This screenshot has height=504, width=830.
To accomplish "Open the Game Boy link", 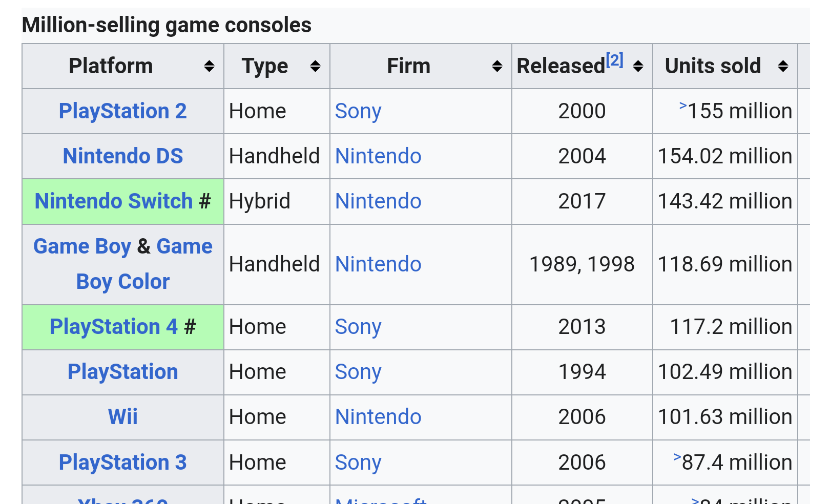I will (x=82, y=246).
